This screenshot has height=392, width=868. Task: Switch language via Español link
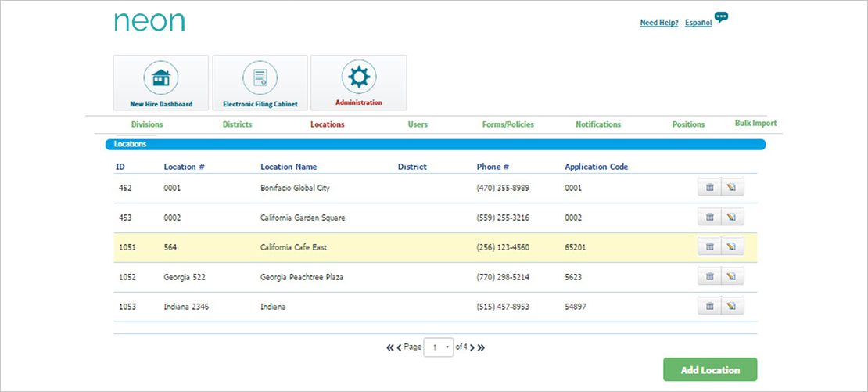coord(698,23)
